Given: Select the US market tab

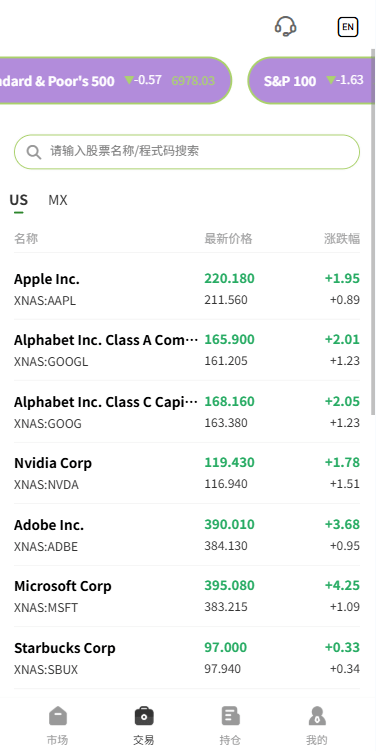Looking at the screenshot, I should (x=19, y=200).
